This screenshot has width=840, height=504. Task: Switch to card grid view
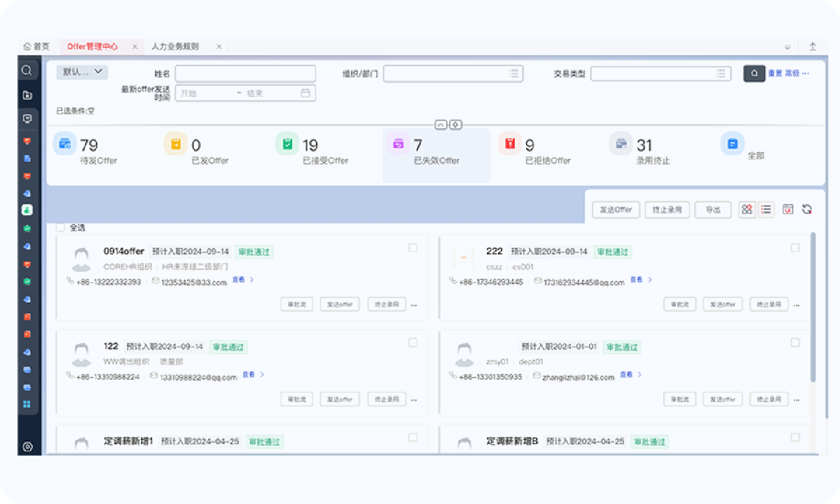pyautogui.click(x=747, y=209)
